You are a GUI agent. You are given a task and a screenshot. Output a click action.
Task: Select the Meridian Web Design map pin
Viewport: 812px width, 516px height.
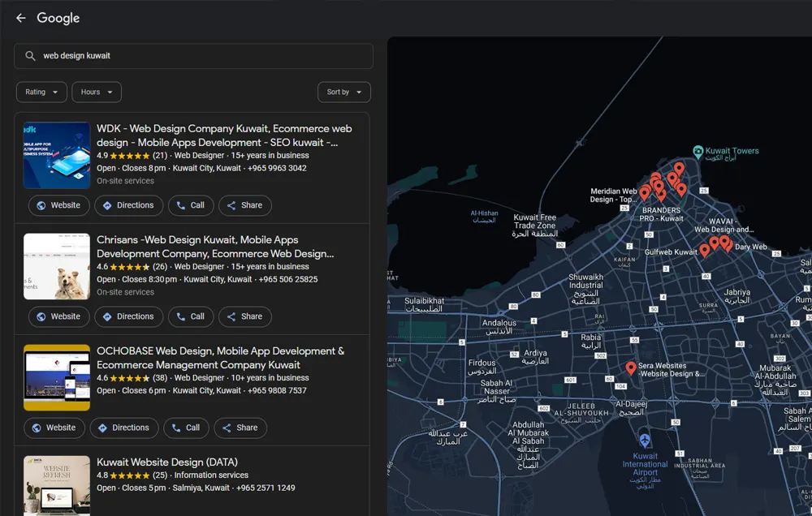645,192
